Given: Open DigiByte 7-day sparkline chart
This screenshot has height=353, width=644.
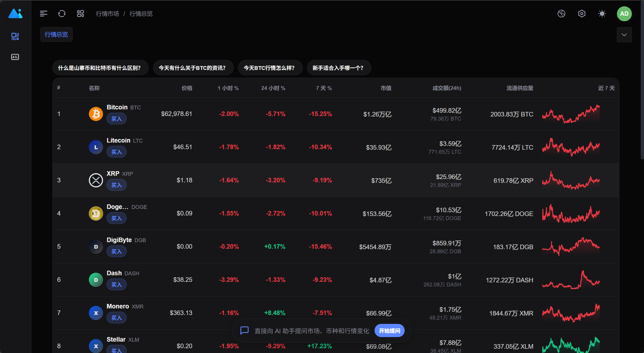Looking at the screenshot, I should click(x=571, y=247).
